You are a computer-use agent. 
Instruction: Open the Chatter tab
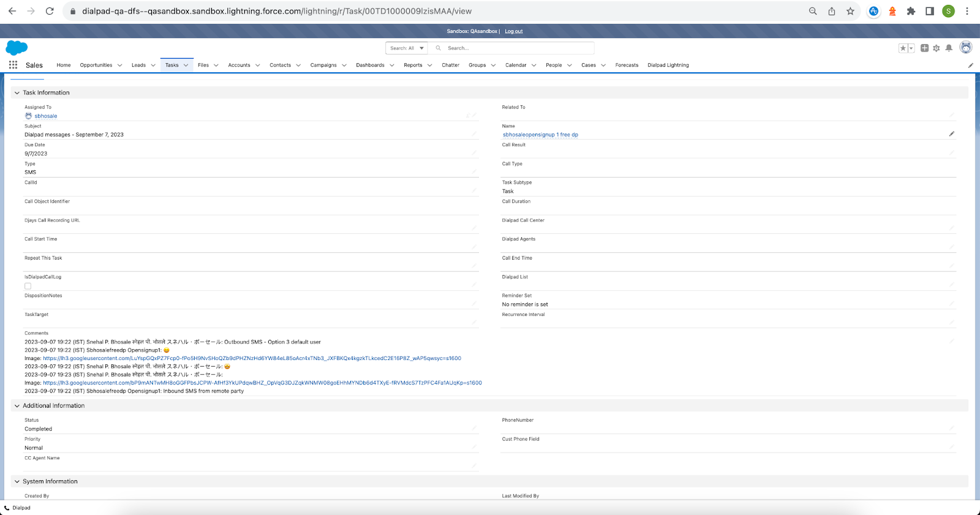tap(450, 65)
